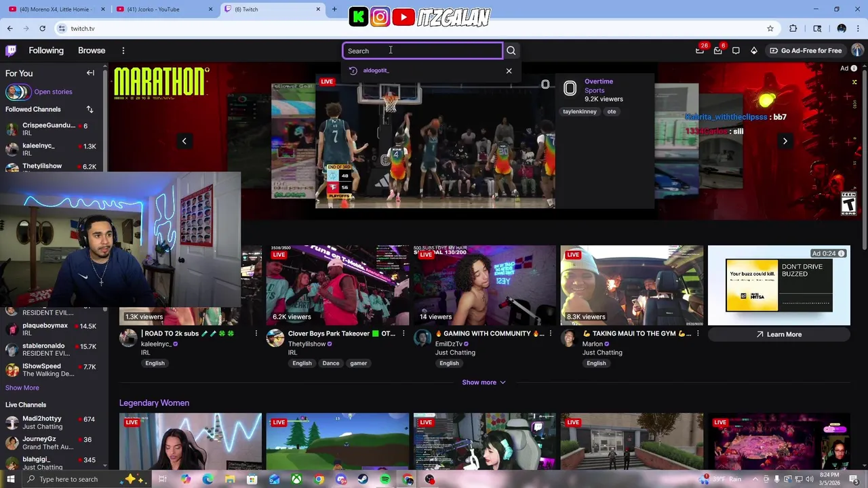
Task: Click Go Ad-Free for Free button
Action: pyautogui.click(x=806, y=51)
